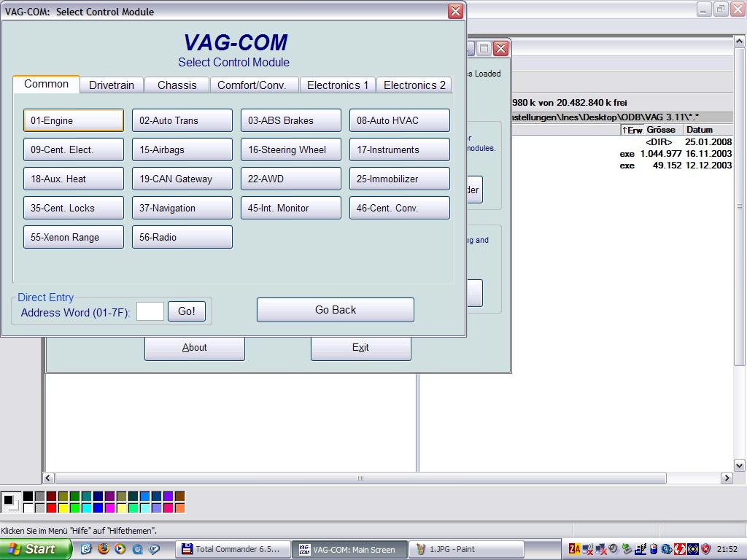The width and height of the screenshot is (747, 560).
Task: Open the 17-Instruments module
Action: 399,149
